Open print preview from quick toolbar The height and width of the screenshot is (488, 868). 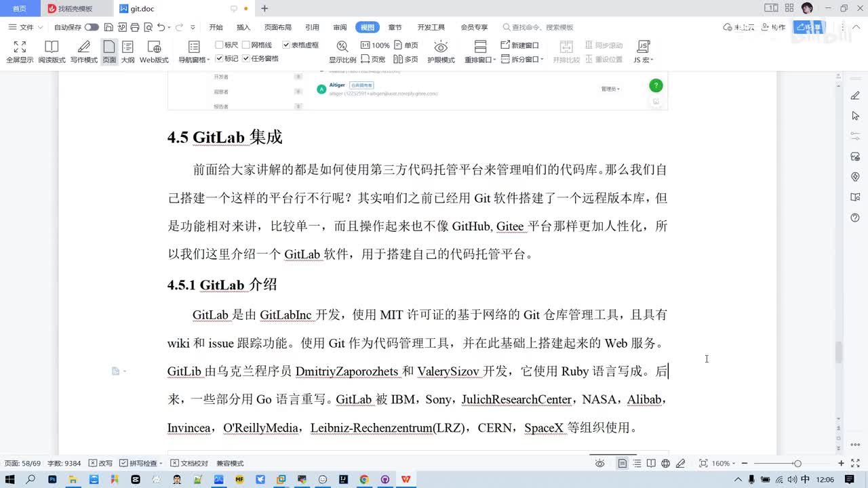(146, 27)
